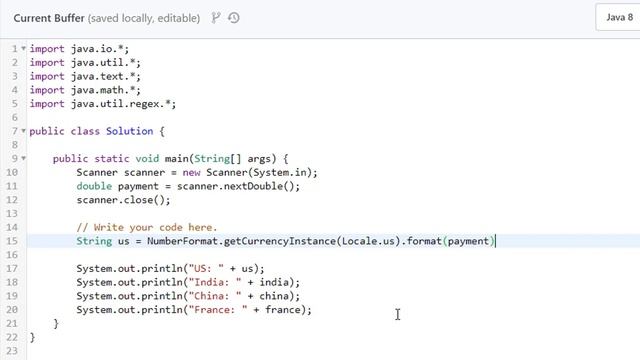The image size is (640, 360).
Task: Click the 'Current Buffer' heading text
Action: (49, 18)
